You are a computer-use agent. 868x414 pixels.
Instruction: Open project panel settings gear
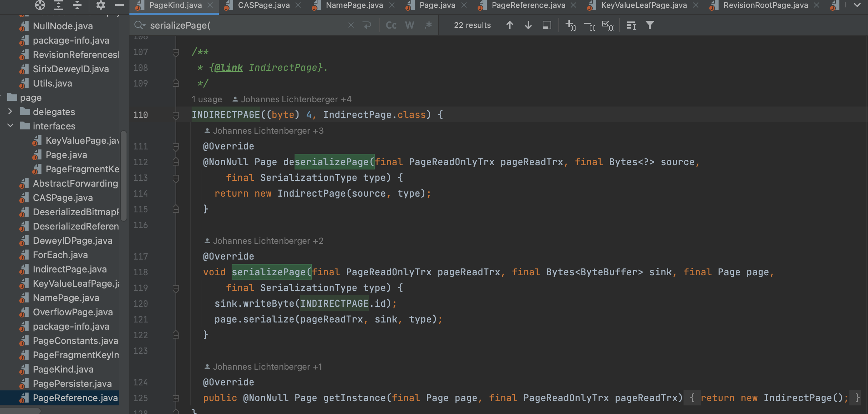(101, 5)
